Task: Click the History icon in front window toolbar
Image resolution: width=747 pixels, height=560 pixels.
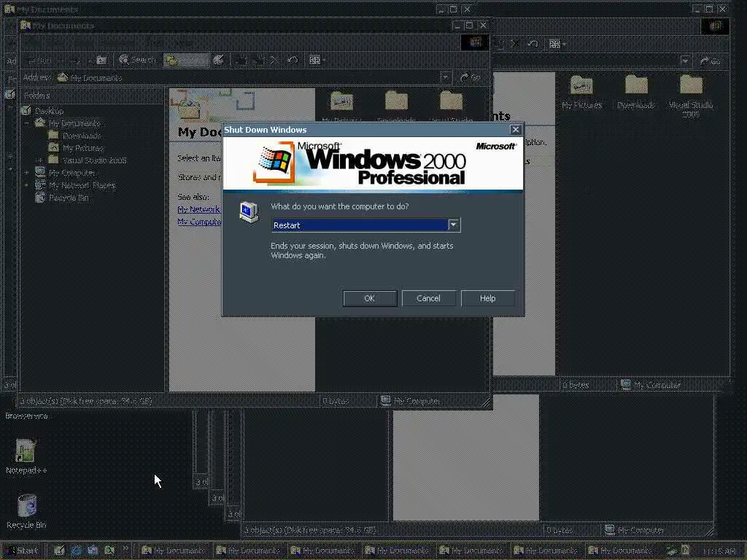Action: pos(218,60)
